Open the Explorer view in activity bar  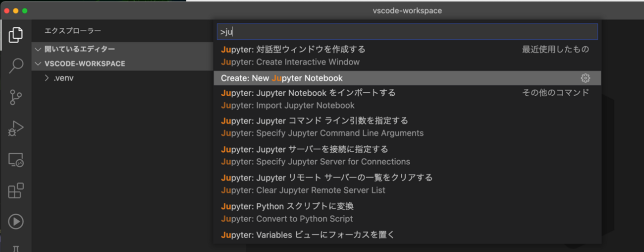pos(16,35)
